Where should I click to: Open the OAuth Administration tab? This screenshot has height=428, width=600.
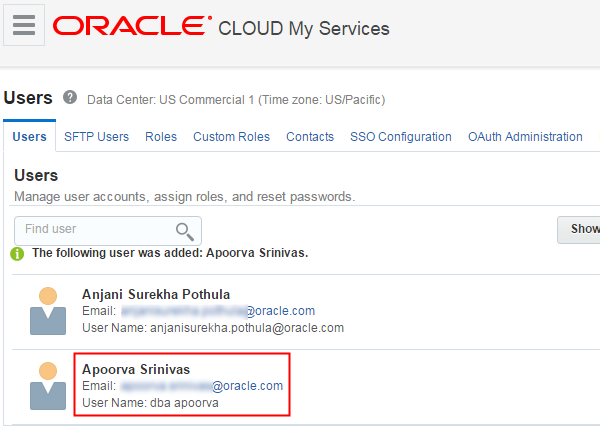[x=525, y=137]
